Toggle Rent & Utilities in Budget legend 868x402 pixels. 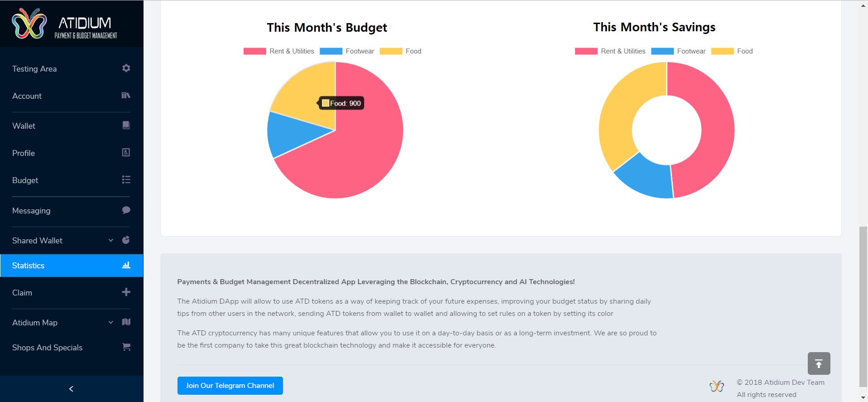click(x=278, y=51)
